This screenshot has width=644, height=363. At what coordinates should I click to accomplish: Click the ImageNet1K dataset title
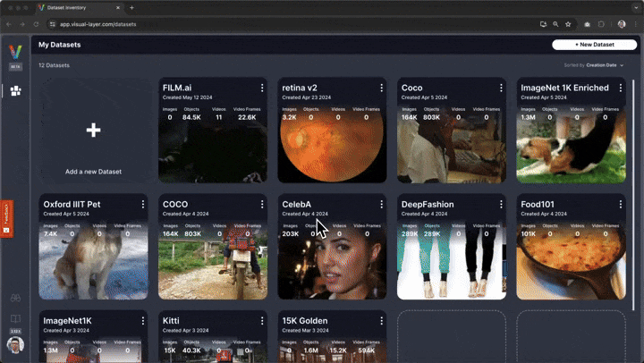pos(67,321)
